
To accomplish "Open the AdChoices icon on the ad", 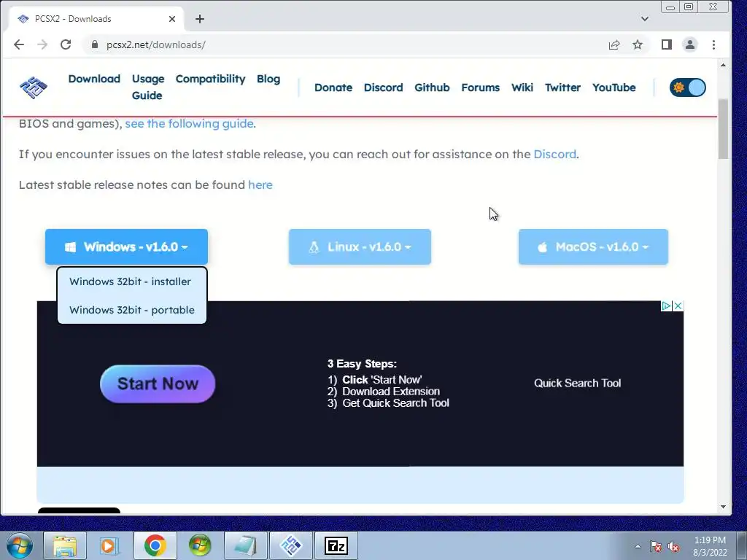I will point(667,306).
